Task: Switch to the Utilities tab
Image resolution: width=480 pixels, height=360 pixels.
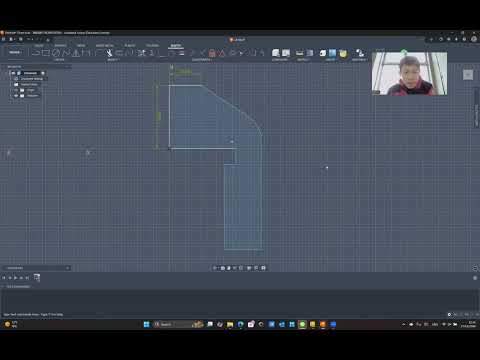Action: (152, 45)
